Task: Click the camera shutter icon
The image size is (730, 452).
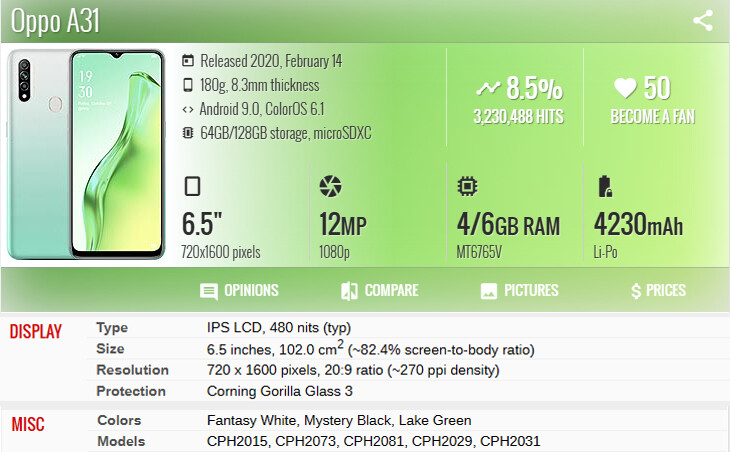Action: point(329,187)
